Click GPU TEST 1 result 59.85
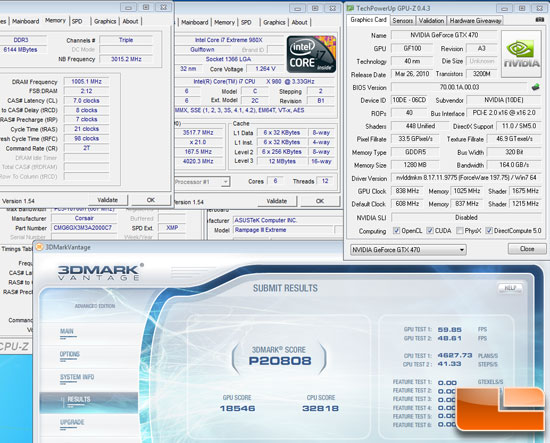Viewport: 550px width, 443px height. coord(449,330)
